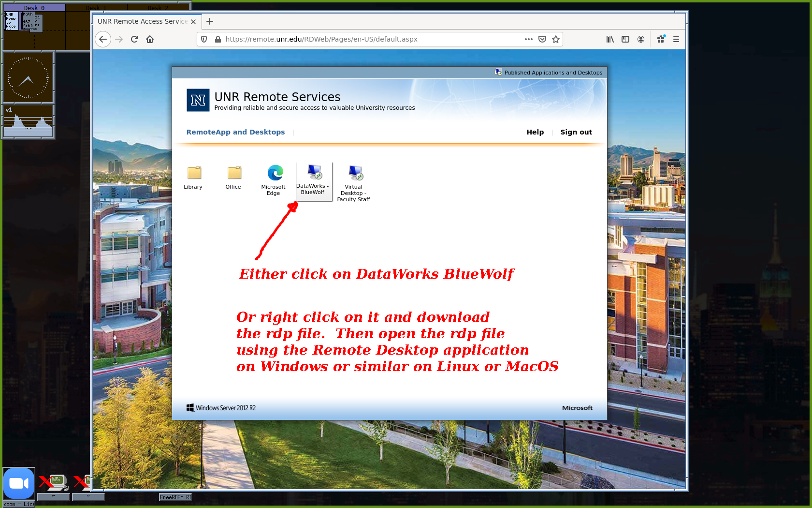
Task: Open Zoom from the desktop taskbar
Action: tap(19, 483)
